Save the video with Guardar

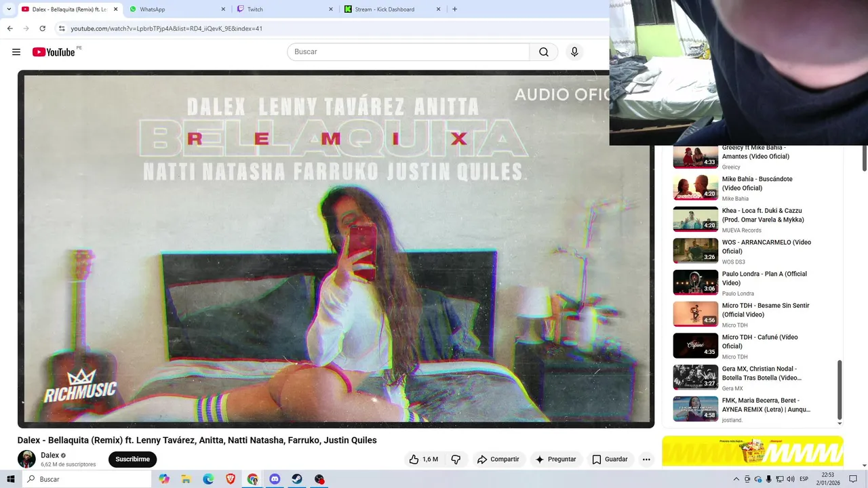coord(610,460)
